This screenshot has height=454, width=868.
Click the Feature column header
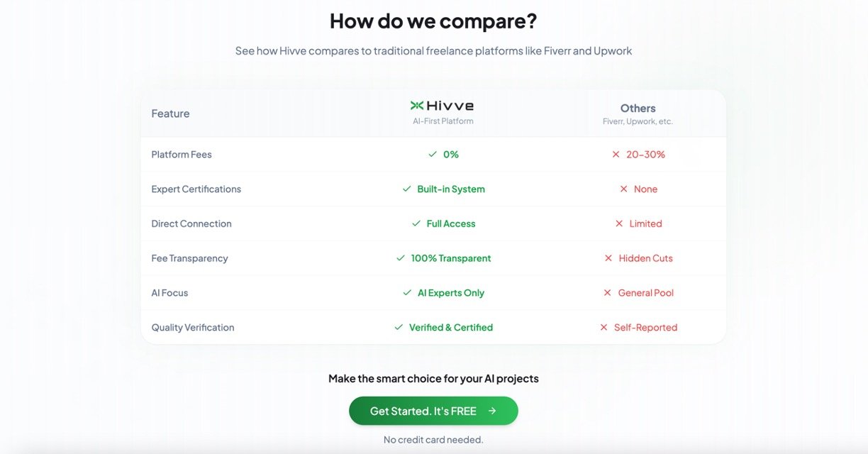(x=170, y=113)
